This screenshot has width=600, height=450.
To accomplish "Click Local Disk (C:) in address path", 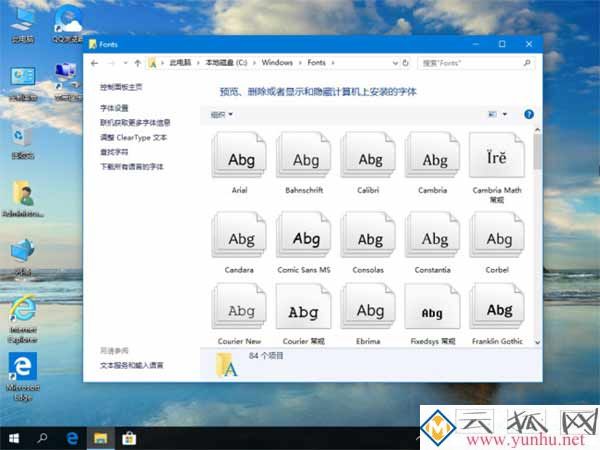I will [x=226, y=63].
